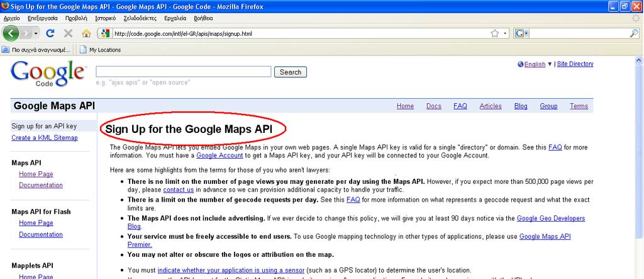This screenshot has height=279, width=644.
Task: Go to the Home tab link
Action: [405, 106]
